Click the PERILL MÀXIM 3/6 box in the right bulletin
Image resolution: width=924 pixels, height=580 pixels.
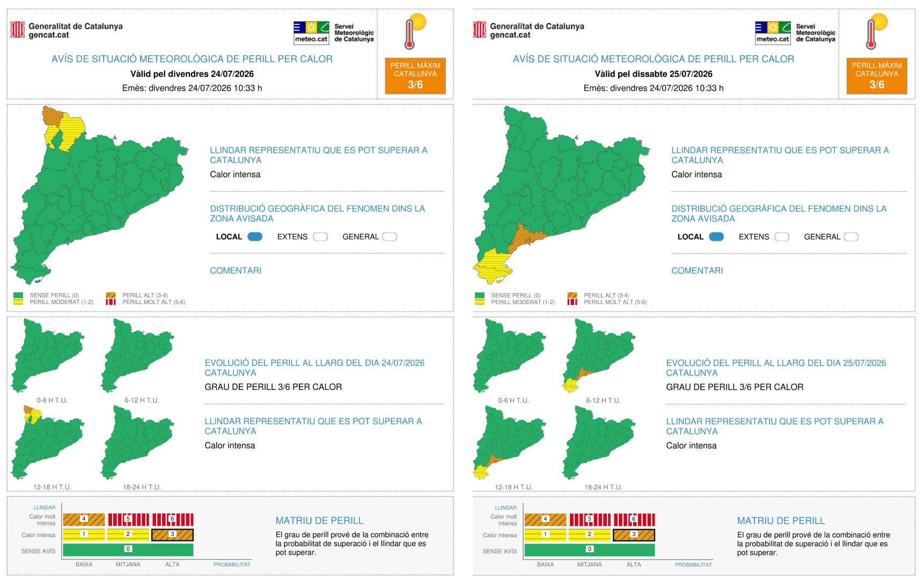point(877,76)
